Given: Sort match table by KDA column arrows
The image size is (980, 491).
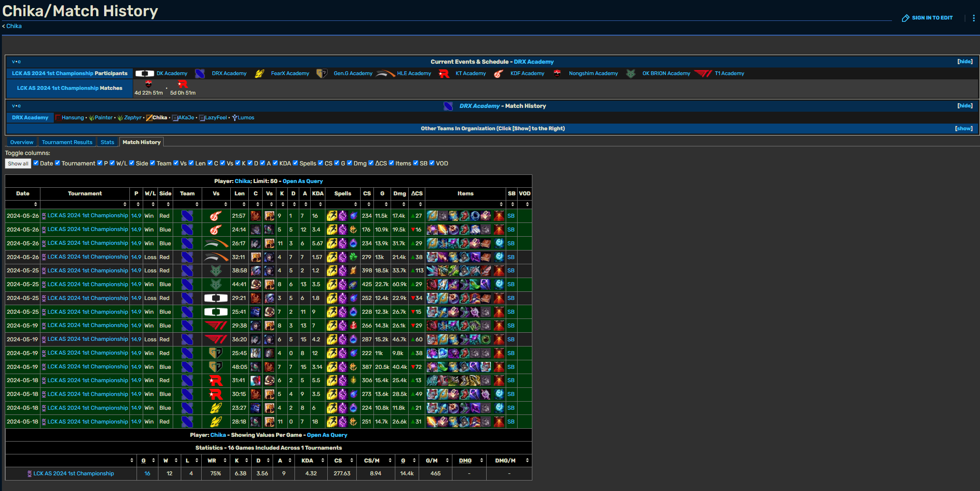Looking at the screenshot, I should point(321,204).
